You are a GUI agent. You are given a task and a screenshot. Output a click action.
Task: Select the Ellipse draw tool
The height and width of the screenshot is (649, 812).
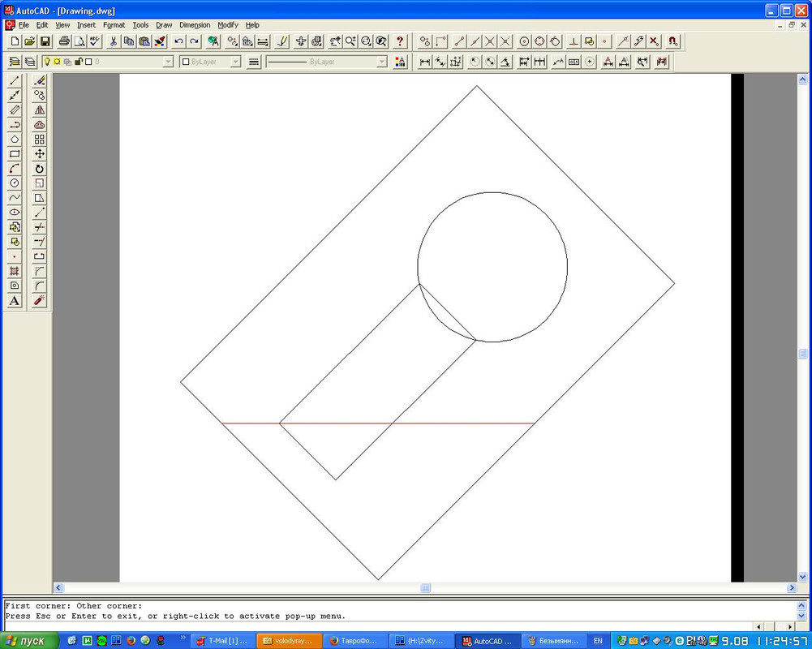coord(15,212)
